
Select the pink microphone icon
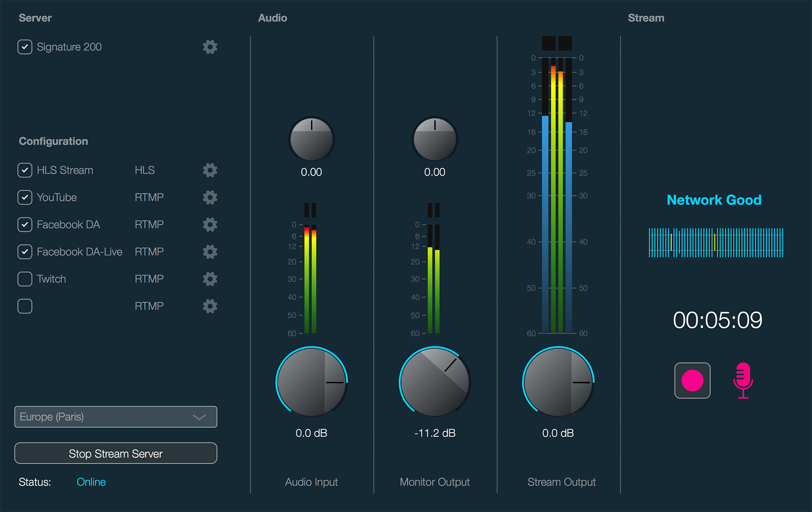click(743, 380)
